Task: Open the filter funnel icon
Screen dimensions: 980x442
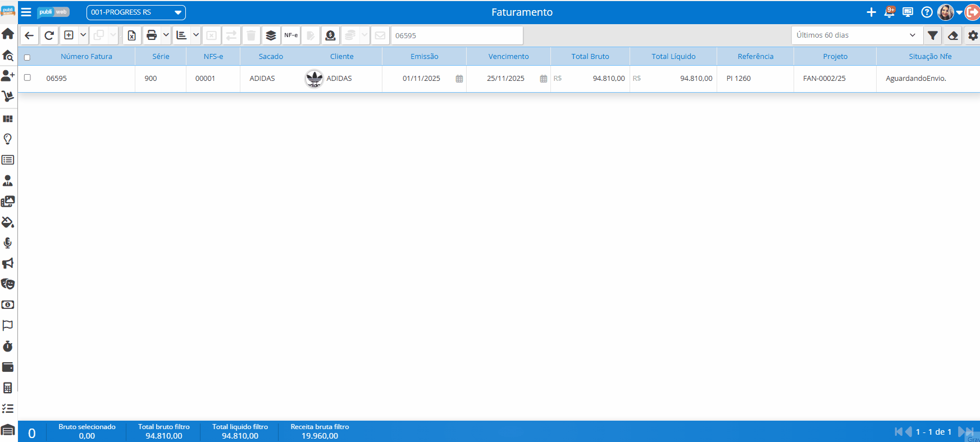Action: coord(933,35)
